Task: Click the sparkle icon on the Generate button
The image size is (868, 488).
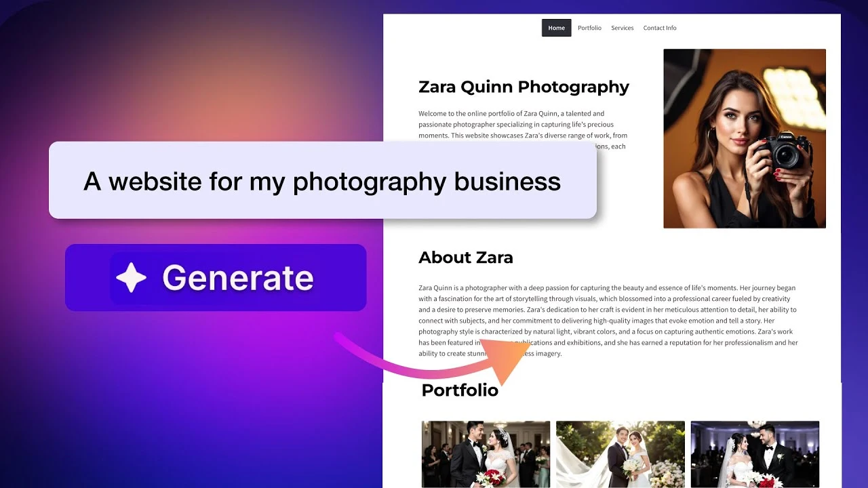Action: tap(131, 278)
